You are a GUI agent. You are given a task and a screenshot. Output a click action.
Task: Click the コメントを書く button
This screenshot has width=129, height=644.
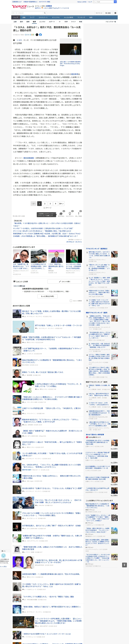coord(65,282)
